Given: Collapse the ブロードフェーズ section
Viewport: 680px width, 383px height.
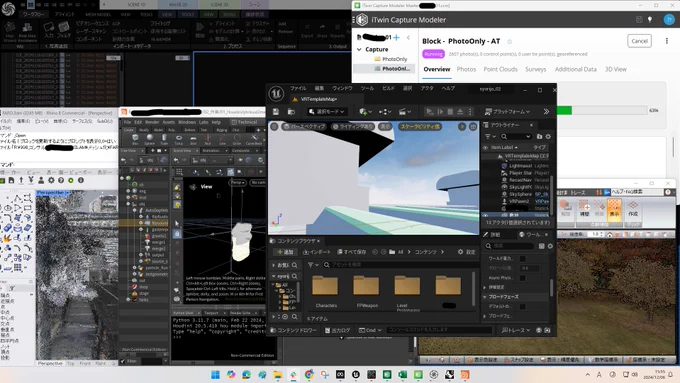Looking at the screenshot, I should (x=485, y=297).
